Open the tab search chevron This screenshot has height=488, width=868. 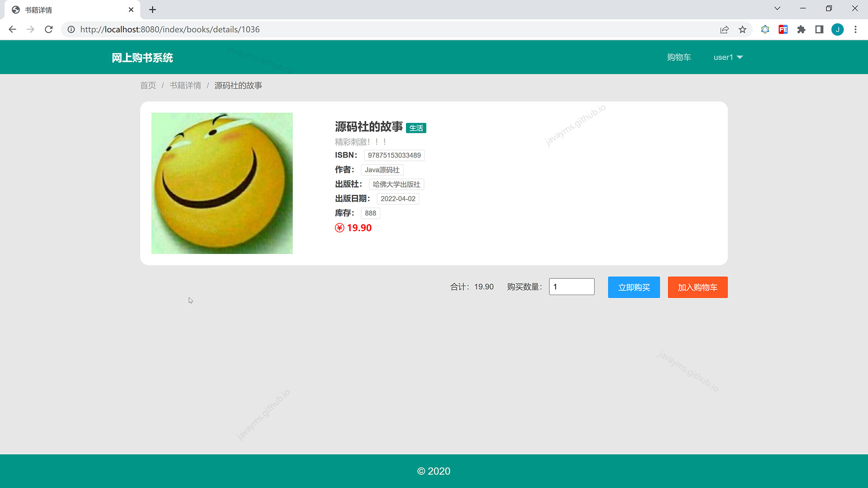777,8
